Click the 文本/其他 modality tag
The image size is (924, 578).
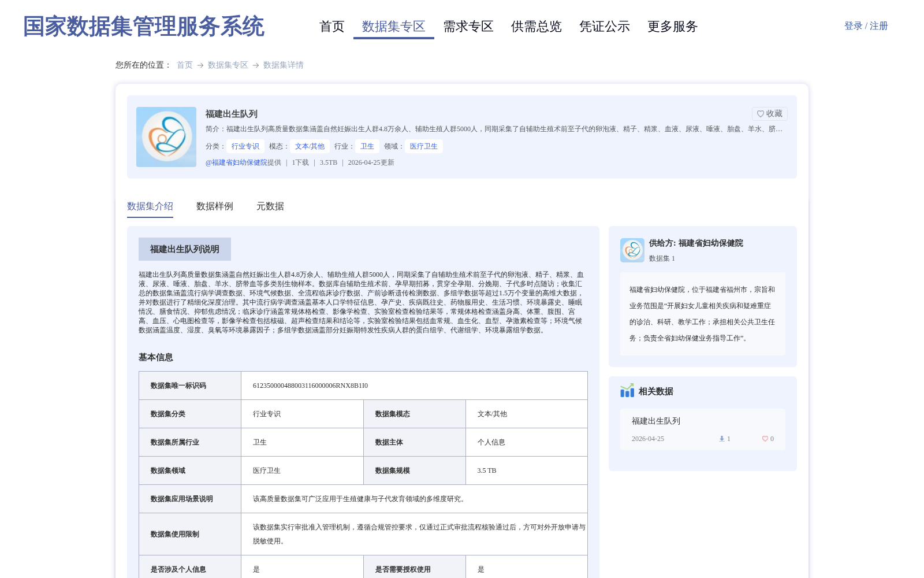point(310,146)
